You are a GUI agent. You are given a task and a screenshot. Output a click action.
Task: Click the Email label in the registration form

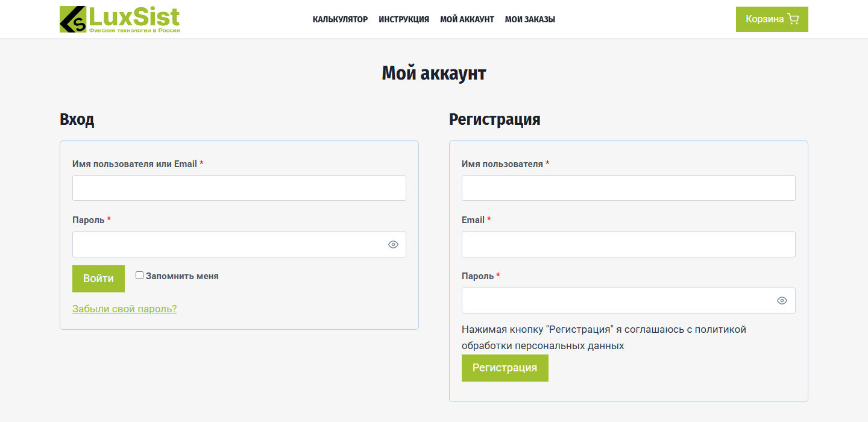473,220
